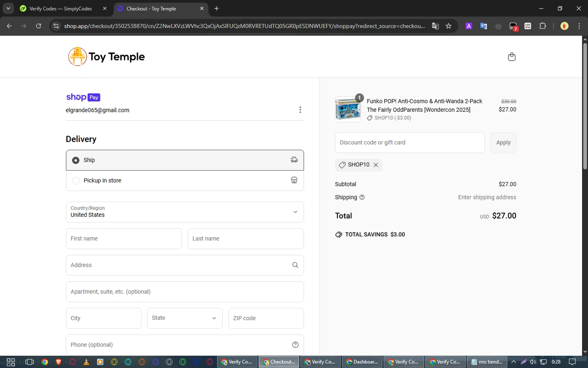Viewport: 588px width, 368px height.
Task: Bookmark this page with the star icon
Action: click(x=449, y=26)
